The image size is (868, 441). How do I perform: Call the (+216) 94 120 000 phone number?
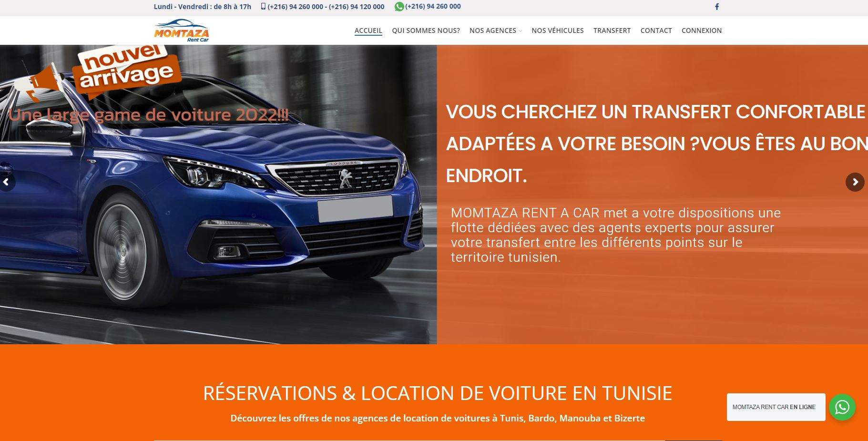click(x=356, y=6)
